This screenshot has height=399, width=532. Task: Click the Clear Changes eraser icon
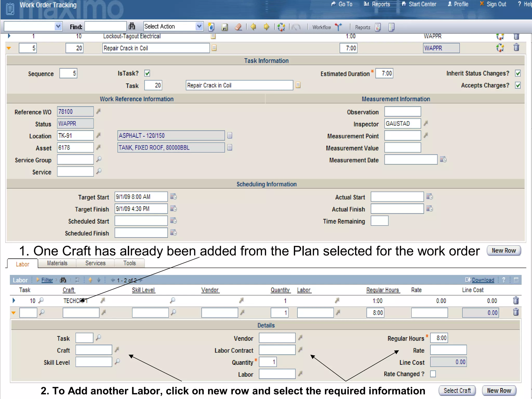238,27
